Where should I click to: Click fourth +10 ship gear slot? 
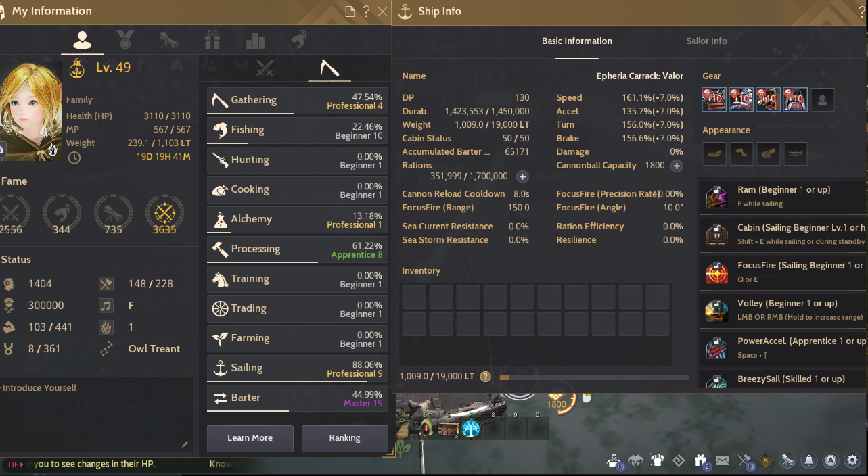[796, 99]
